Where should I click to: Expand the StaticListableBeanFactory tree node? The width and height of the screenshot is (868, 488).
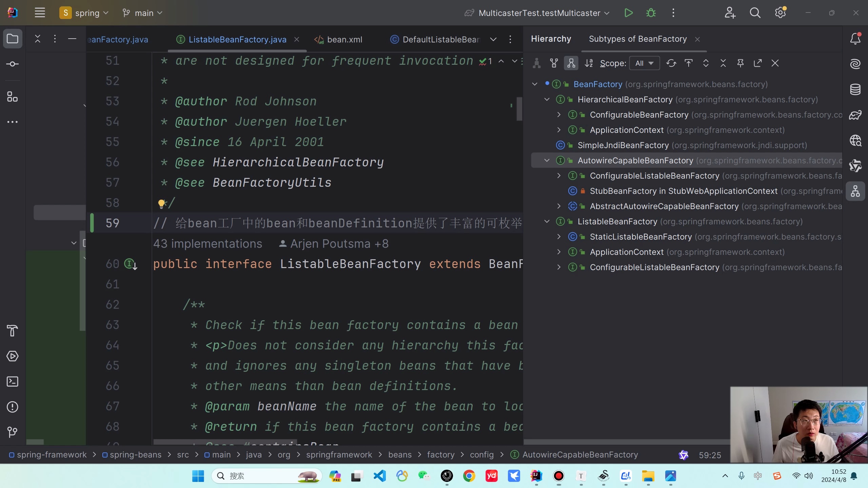pos(559,237)
